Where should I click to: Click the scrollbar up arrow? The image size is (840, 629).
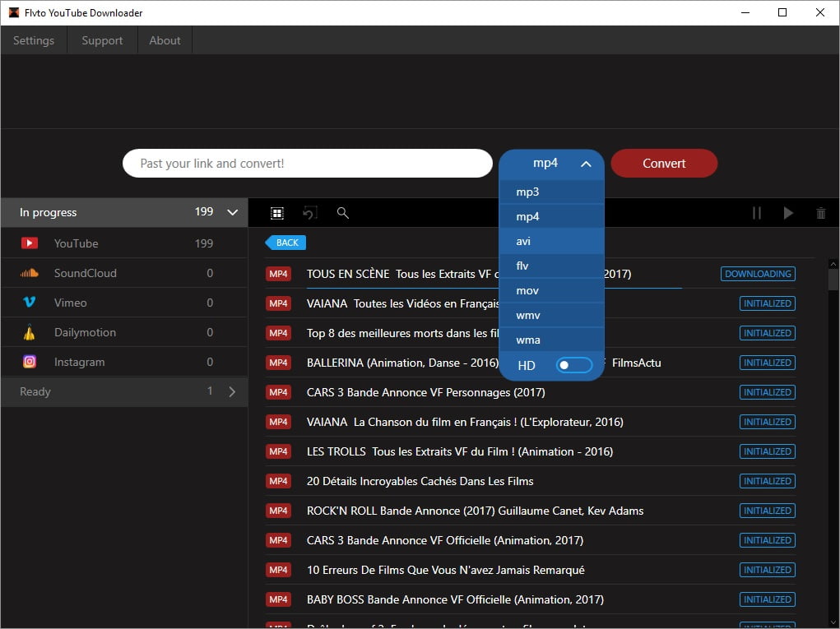(833, 264)
